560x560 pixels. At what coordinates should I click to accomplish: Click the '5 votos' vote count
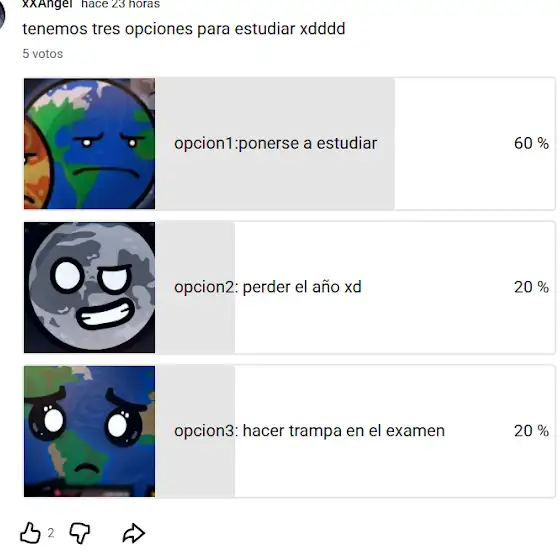point(42,54)
